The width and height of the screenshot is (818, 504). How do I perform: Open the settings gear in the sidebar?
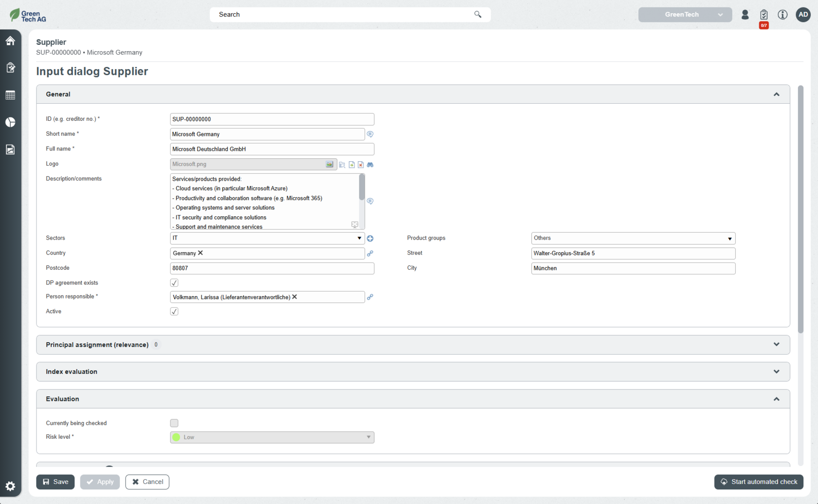point(10,486)
